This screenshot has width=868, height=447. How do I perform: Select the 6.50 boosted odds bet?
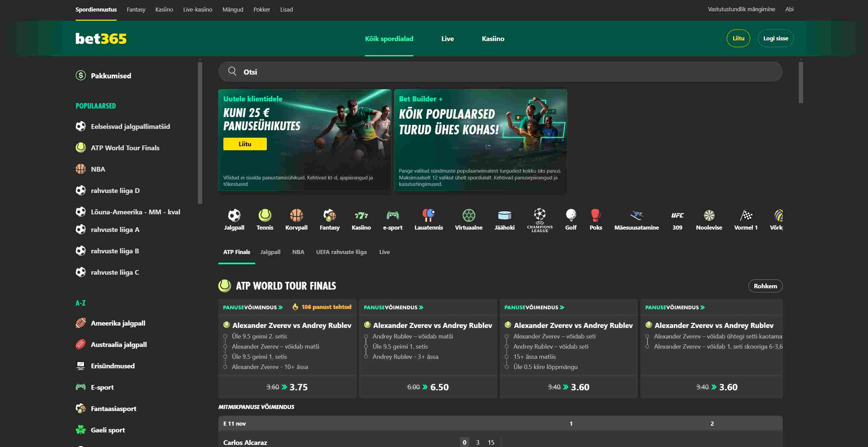pyautogui.click(x=428, y=387)
